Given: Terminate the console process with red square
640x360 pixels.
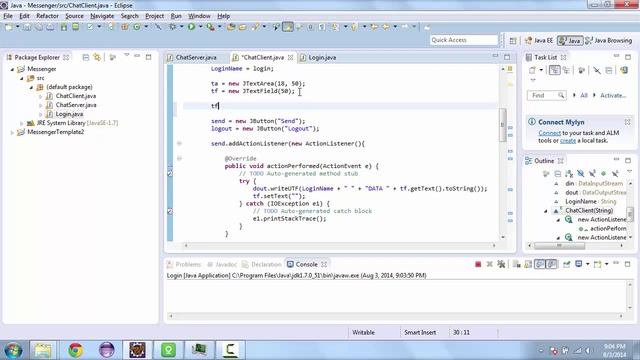Looking at the screenshot, I should pyautogui.click(x=478, y=264).
